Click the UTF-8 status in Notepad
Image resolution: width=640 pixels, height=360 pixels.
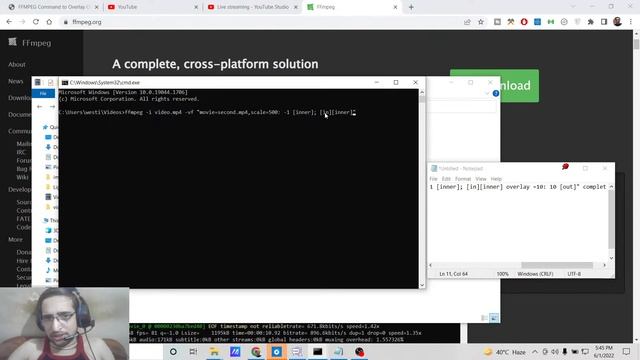(574, 274)
